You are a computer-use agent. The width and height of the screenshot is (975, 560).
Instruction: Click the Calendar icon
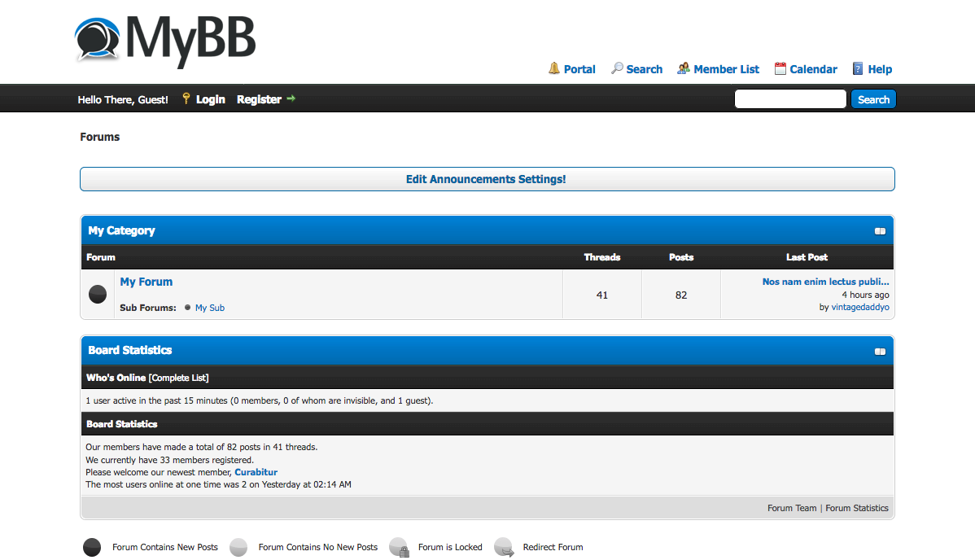coord(780,68)
